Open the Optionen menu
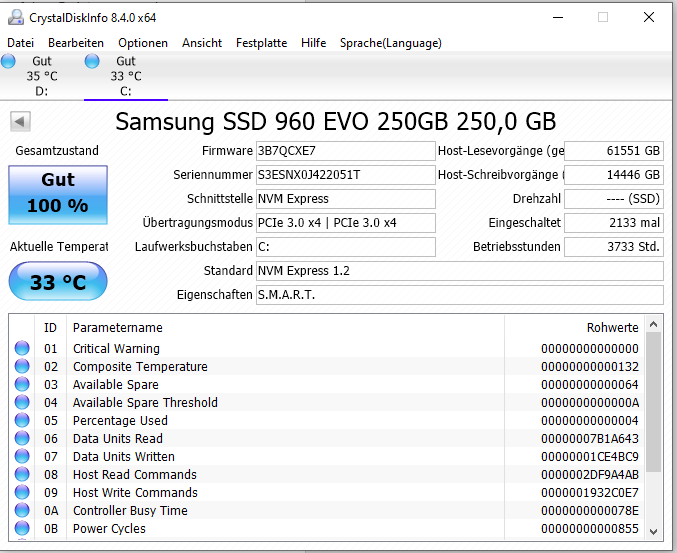 tap(143, 43)
